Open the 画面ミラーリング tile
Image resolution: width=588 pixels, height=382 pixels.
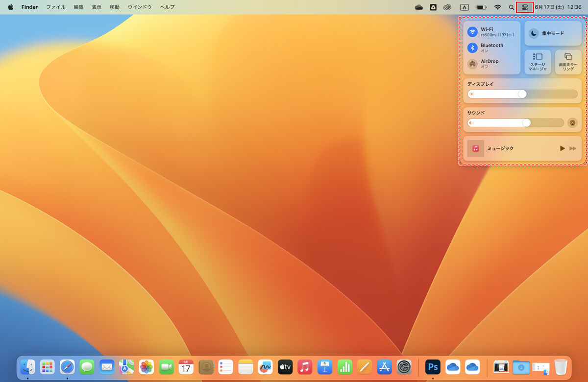point(568,62)
